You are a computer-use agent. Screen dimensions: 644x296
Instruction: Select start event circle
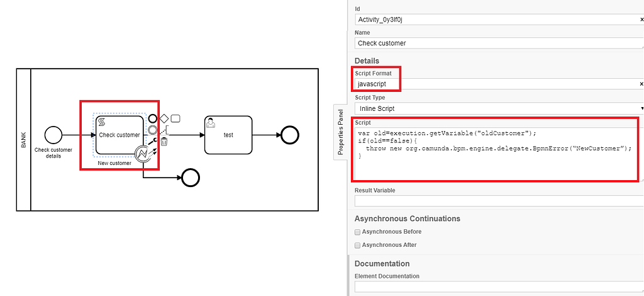coord(53,135)
